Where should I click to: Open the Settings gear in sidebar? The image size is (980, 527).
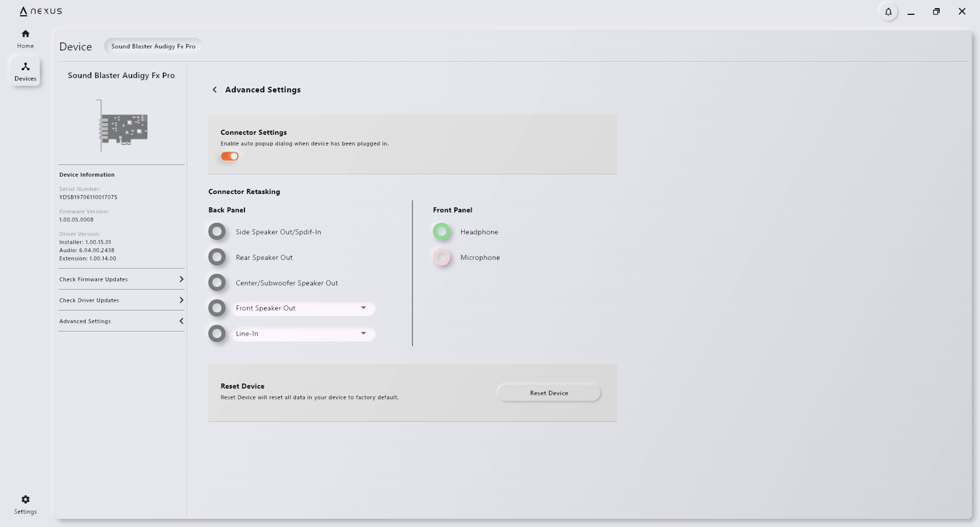click(26, 505)
